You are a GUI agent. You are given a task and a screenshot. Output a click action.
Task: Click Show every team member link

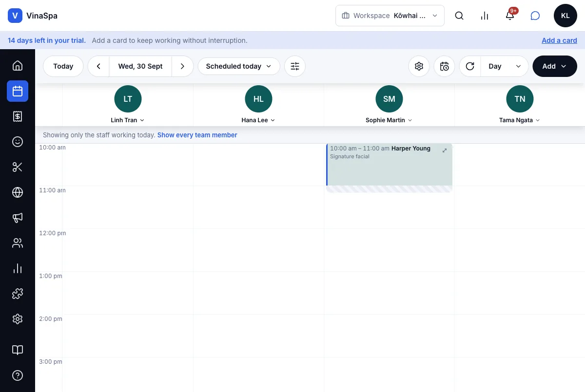[197, 135]
